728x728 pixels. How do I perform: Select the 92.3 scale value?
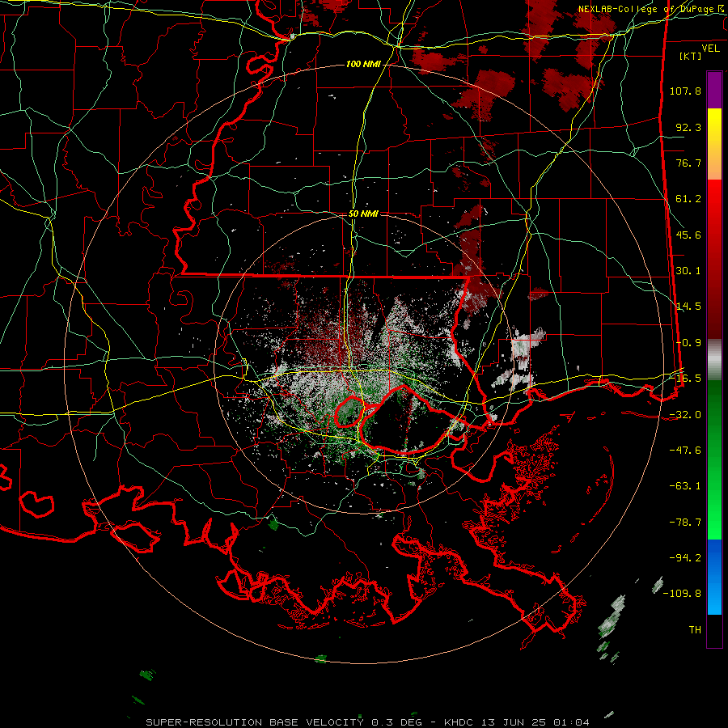click(688, 127)
